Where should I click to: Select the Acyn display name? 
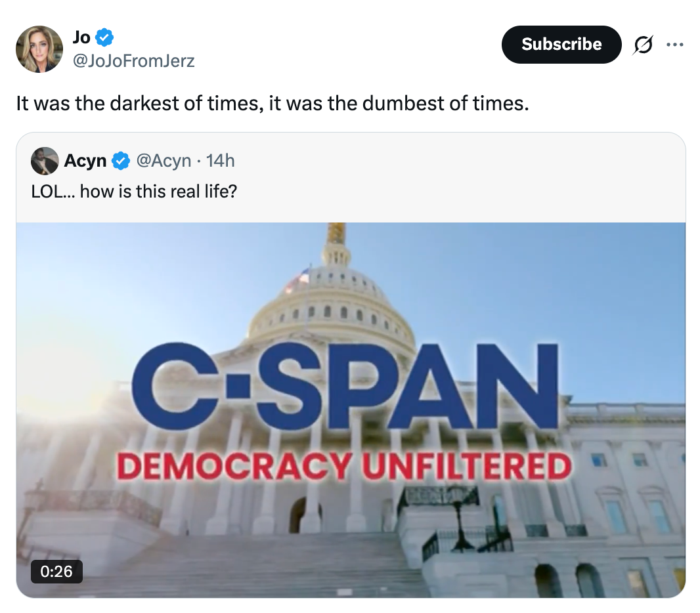pyautogui.click(x=85, y=161)
